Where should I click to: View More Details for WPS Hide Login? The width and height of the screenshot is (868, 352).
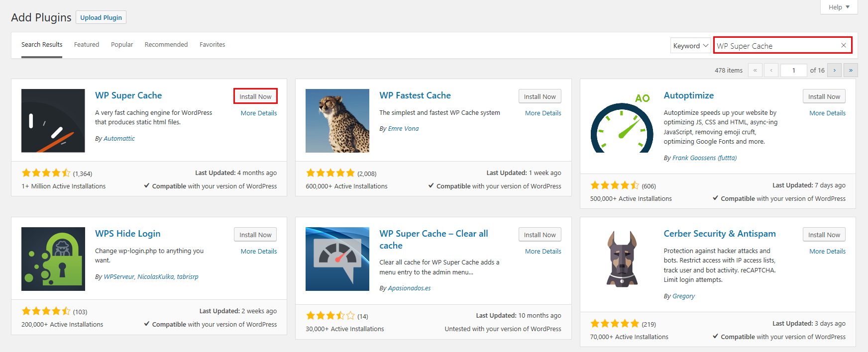[x=259, y=252]
